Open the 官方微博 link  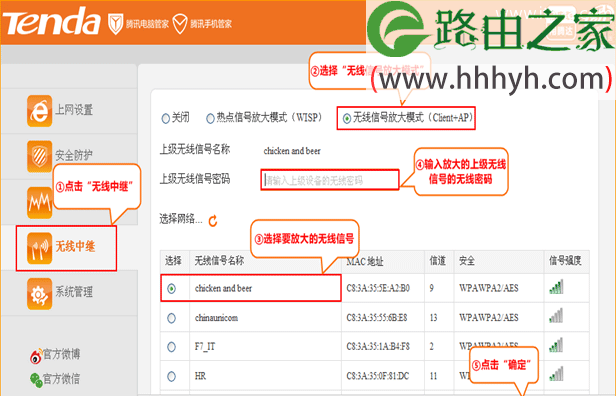pyautogui.click(x=61, y=354)
